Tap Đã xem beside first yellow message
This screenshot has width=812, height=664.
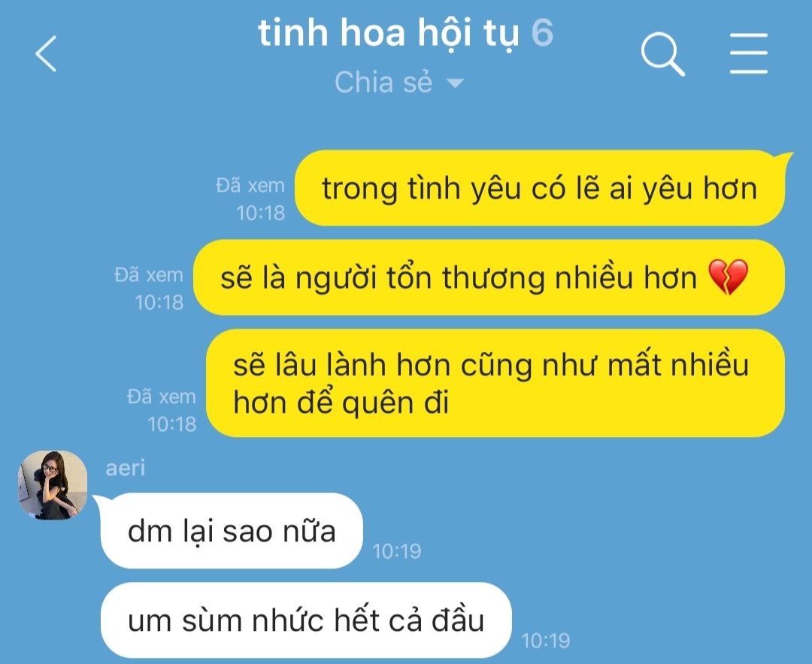[x=250, y=186]
